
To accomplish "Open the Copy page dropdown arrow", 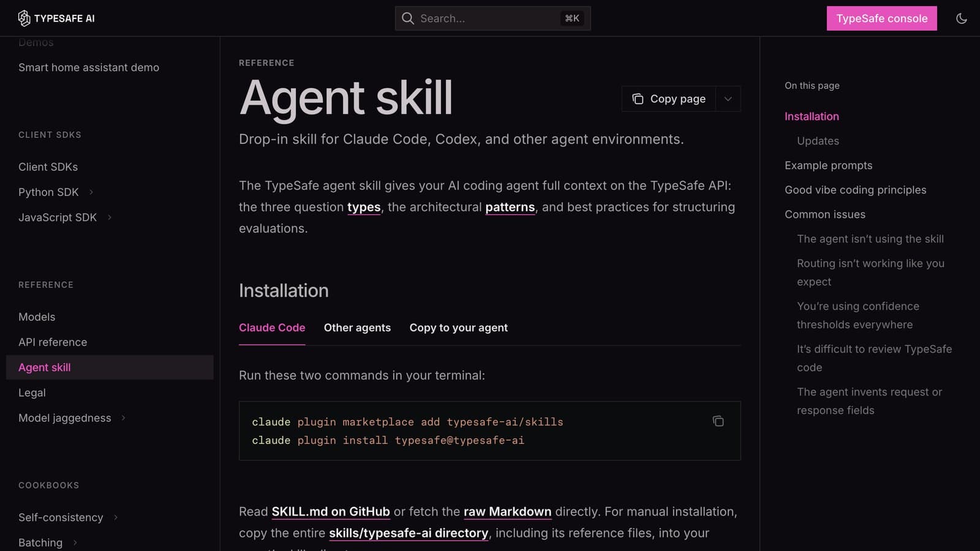I will [728, 99].
